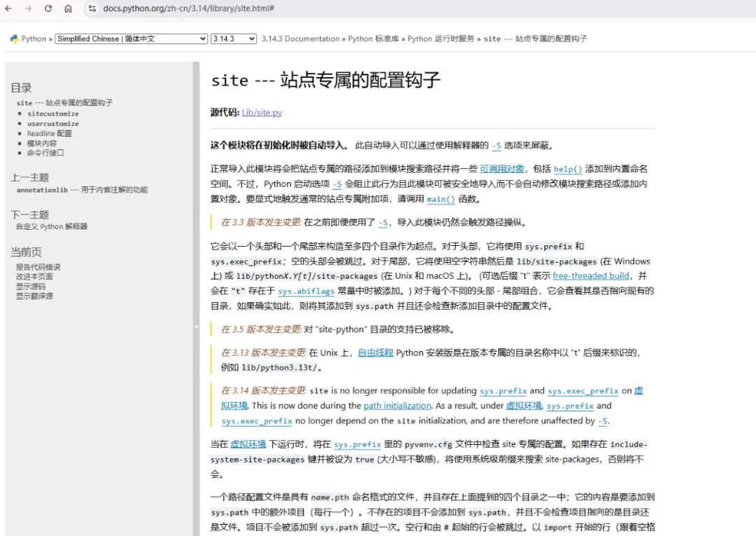Open next topic 自定义 Python 解释器
The width and height of the screenshot is (756, 536).
pyautogui.click(x=52, y=226)
